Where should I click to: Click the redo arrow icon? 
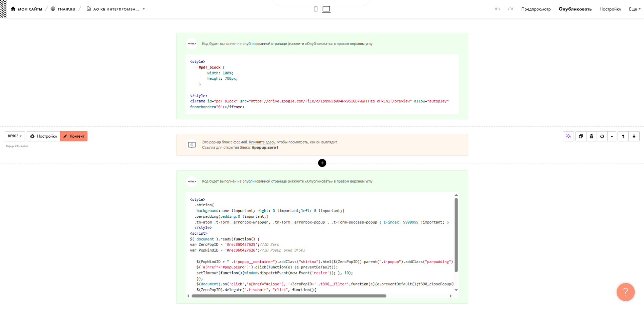point(510,9)
